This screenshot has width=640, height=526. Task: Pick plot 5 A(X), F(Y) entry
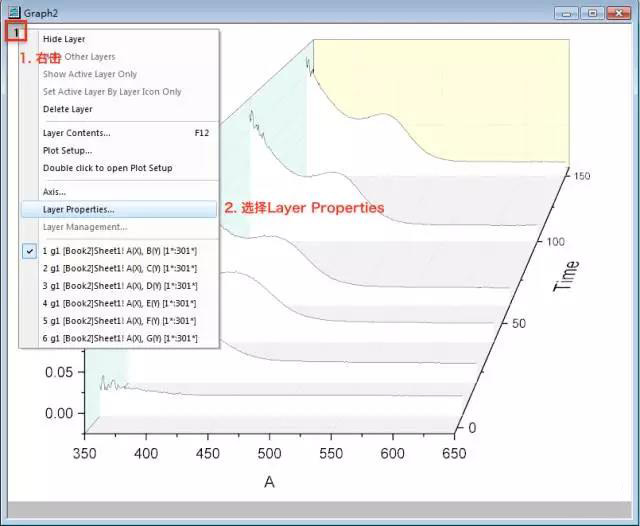click(119, 320)
